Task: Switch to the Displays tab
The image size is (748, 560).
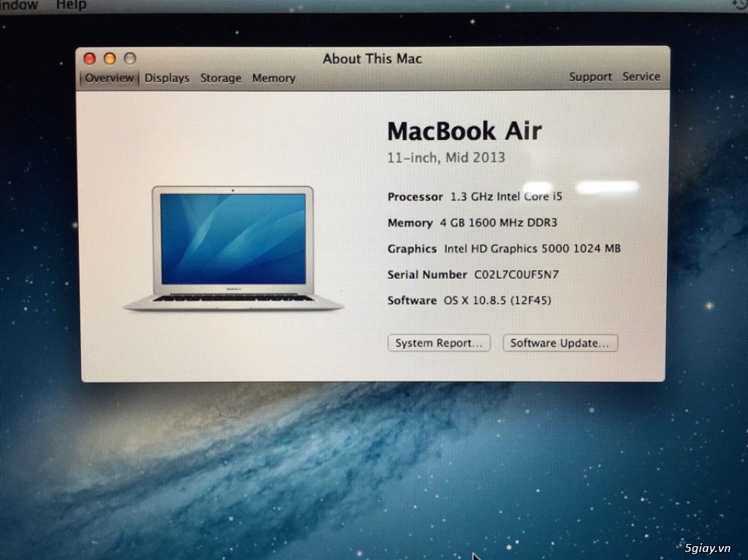Action: tap(167, 77)
